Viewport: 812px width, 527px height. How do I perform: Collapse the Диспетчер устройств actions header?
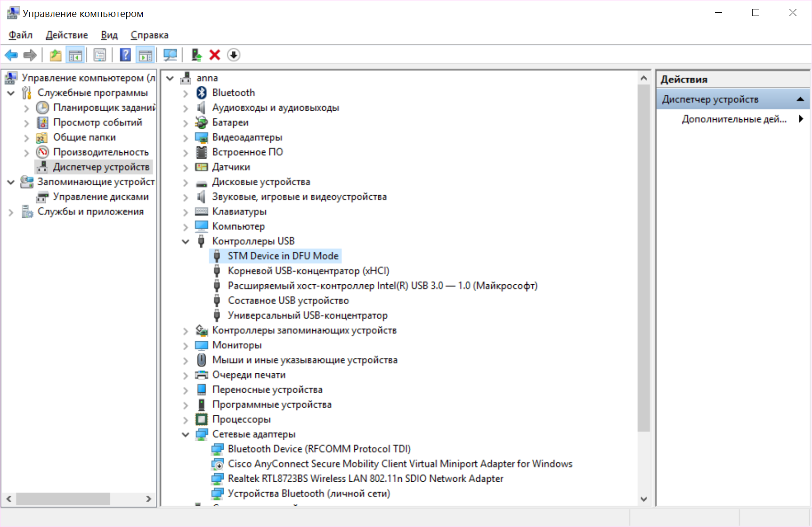tap(800, 99)
